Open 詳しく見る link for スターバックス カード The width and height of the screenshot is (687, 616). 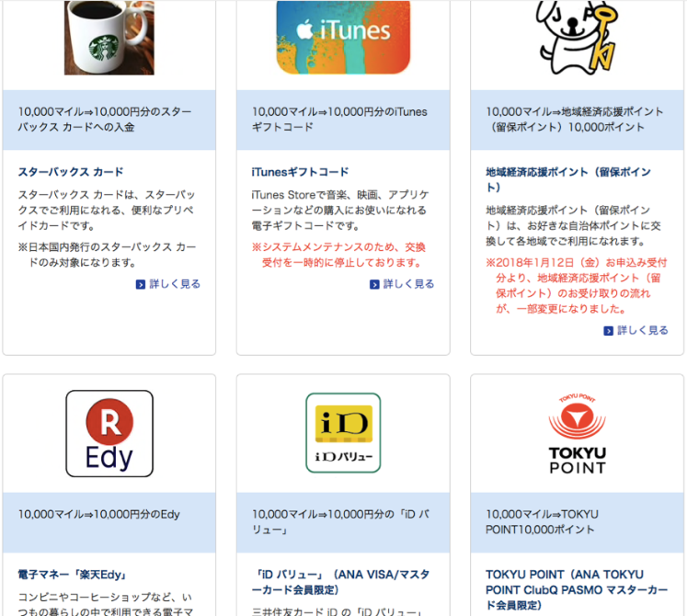(x=175, y=284)
